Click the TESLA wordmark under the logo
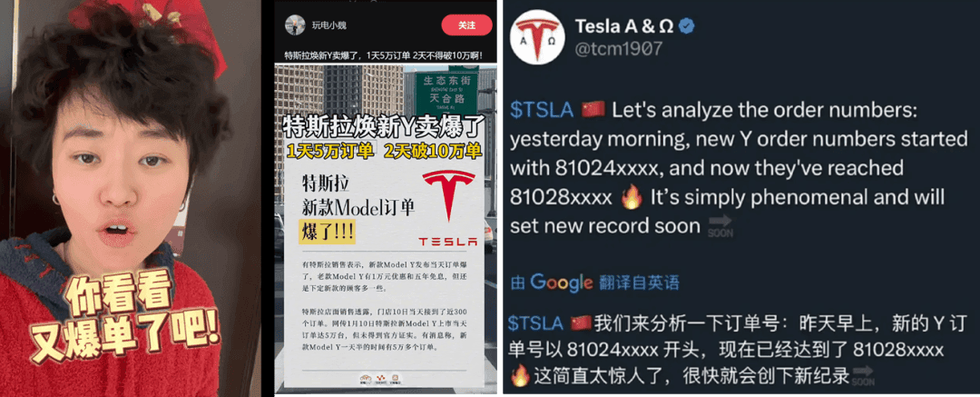This screenshot has width=980, height=397. (447, 242)
